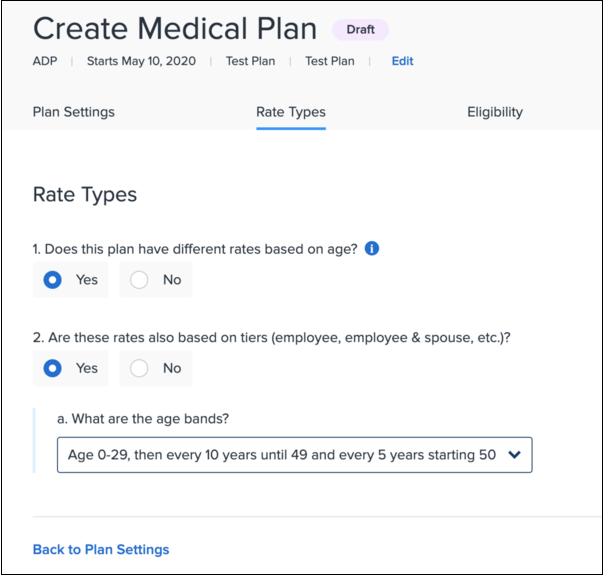Choose Yes for rates based on tiers
This screenshot has width=603, height=575.
(53, 368)
